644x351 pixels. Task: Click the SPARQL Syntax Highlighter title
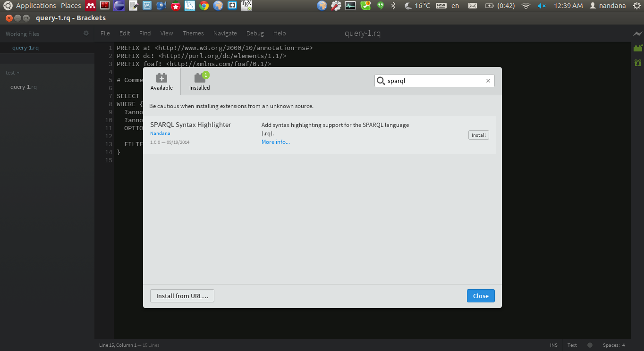click(191, 125)
